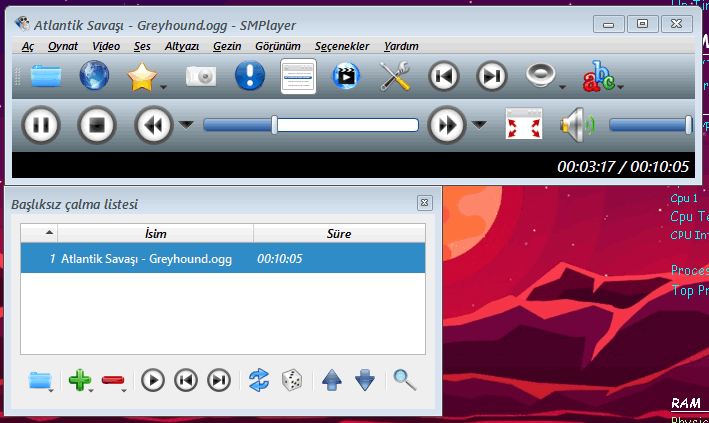Open the Altyazı menu
Viewport: 709px width, 423px height.
coord(182,46)
